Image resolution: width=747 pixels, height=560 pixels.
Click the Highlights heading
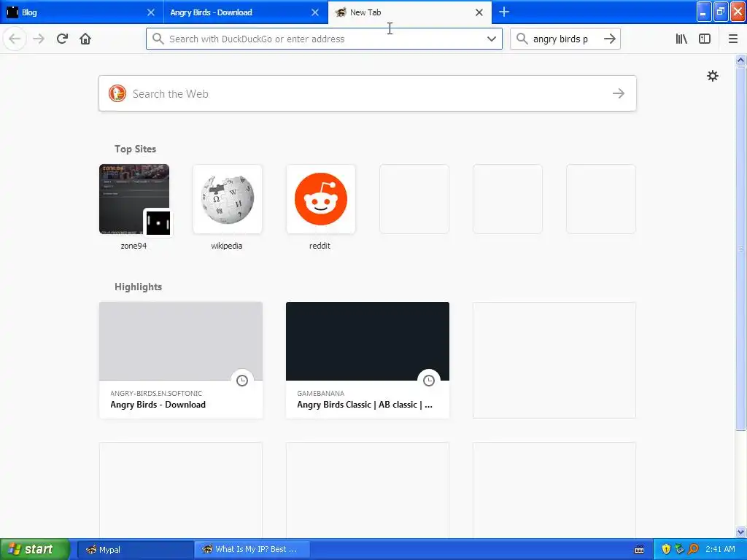click(x=138, y=287)
